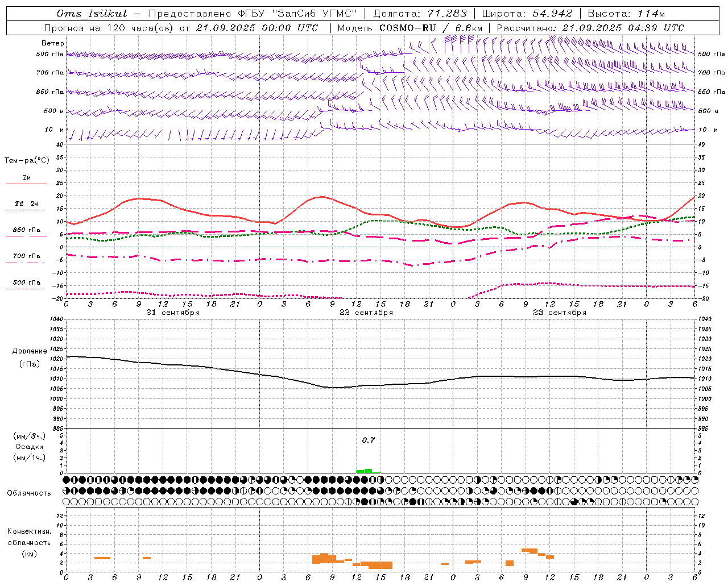Click the (мм/3ч.) precipitation unit label
Viewport: 728px width, 582px height.
coord(30,436)
